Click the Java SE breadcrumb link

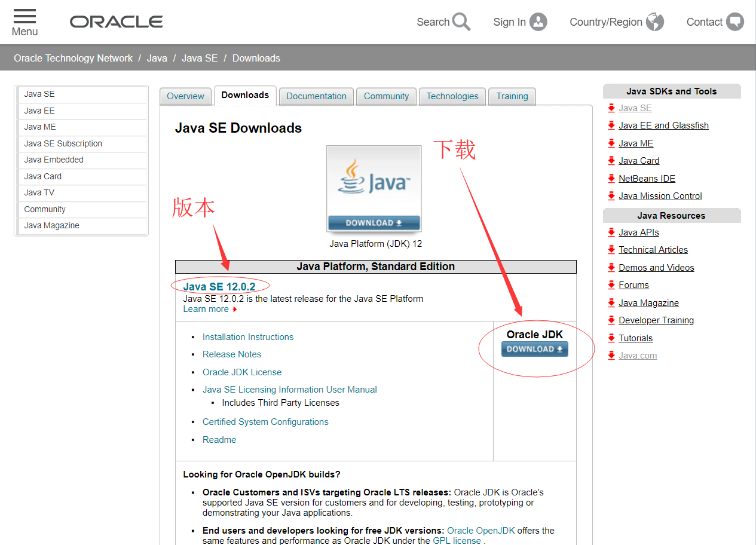200,58
